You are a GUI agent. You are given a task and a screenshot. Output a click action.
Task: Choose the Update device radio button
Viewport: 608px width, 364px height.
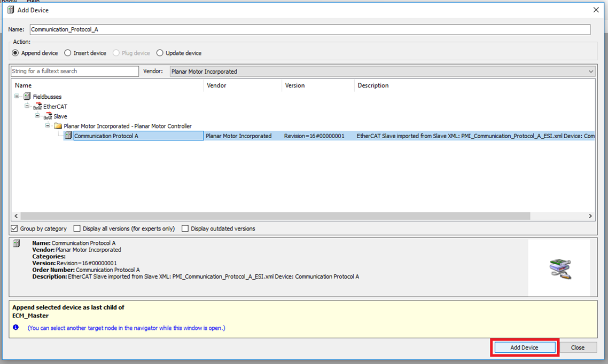(x=160, y=53)
